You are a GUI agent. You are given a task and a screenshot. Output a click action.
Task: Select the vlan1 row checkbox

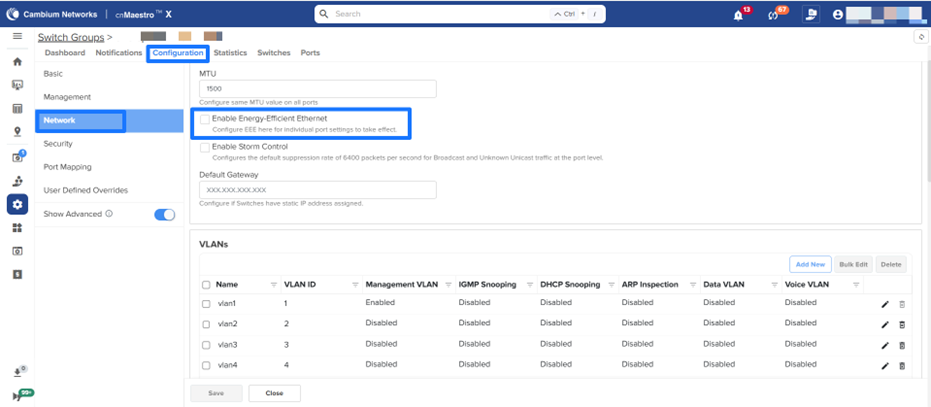(206, 303)
